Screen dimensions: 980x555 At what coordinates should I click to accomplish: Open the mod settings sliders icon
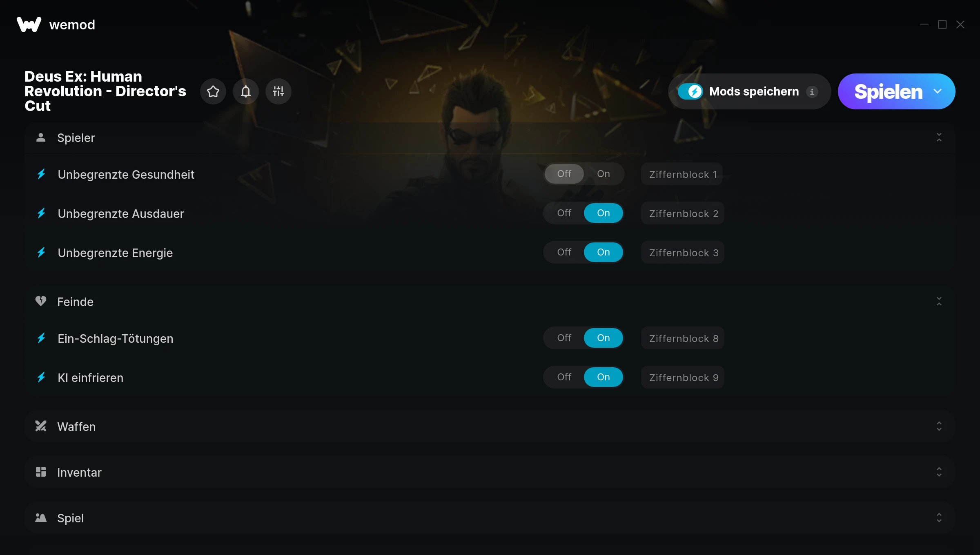pyautogui.click(x=278, y=91)
